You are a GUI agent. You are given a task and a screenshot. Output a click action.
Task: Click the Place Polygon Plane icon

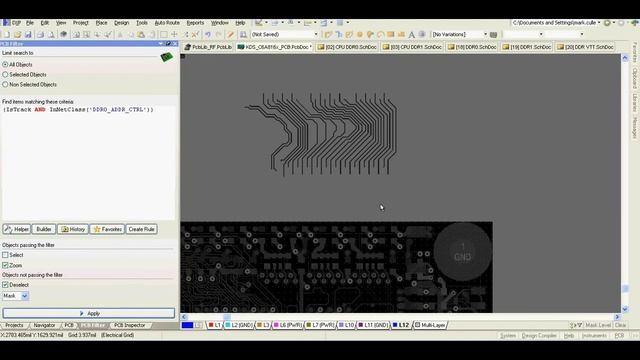(x=401, y=35)
